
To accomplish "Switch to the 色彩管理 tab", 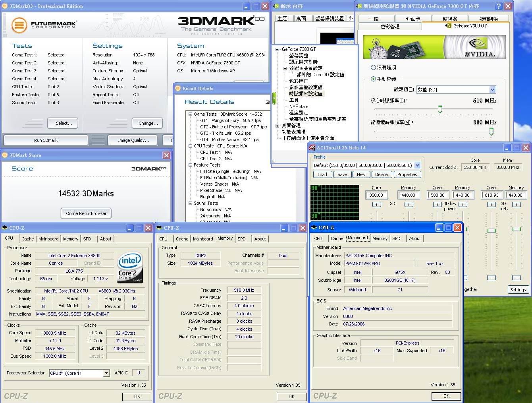I will click(390, 27).
